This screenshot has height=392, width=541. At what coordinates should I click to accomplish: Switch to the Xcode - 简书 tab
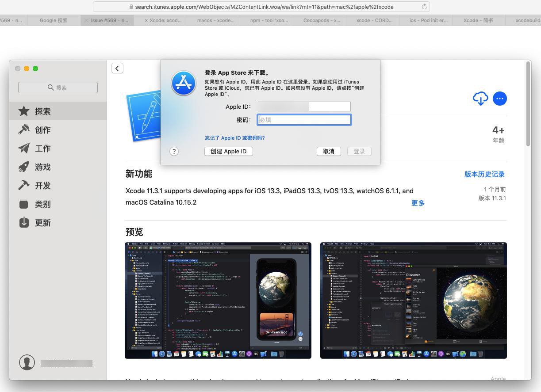478,20
